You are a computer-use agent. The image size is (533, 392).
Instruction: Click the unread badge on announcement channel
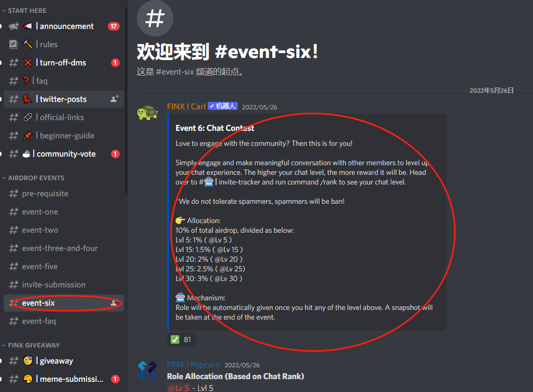(114, 26)
